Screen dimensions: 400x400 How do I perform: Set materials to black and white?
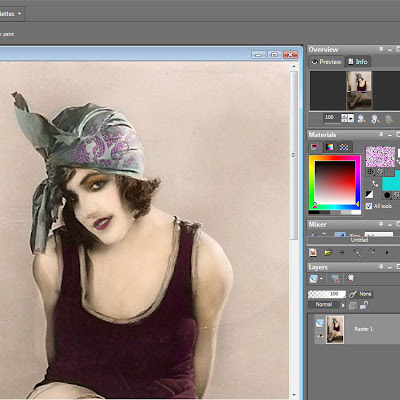tap(369, 194)
